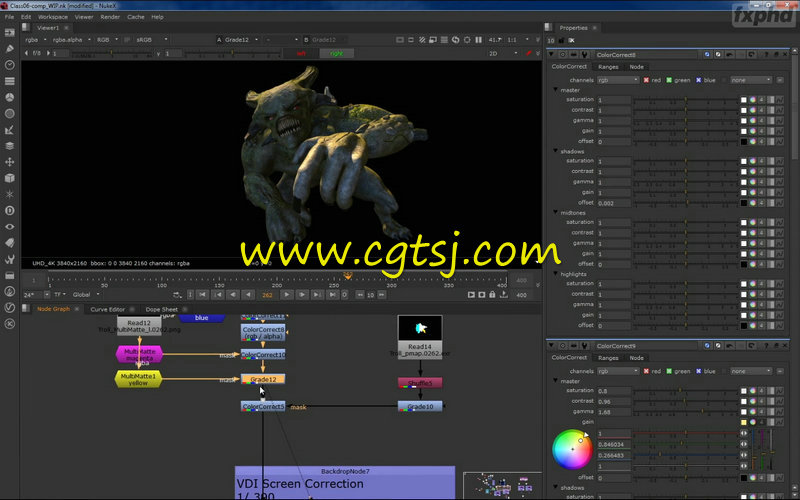Select the Grade12 node in graph
The image size is (800, 500).
coord(263,379)
